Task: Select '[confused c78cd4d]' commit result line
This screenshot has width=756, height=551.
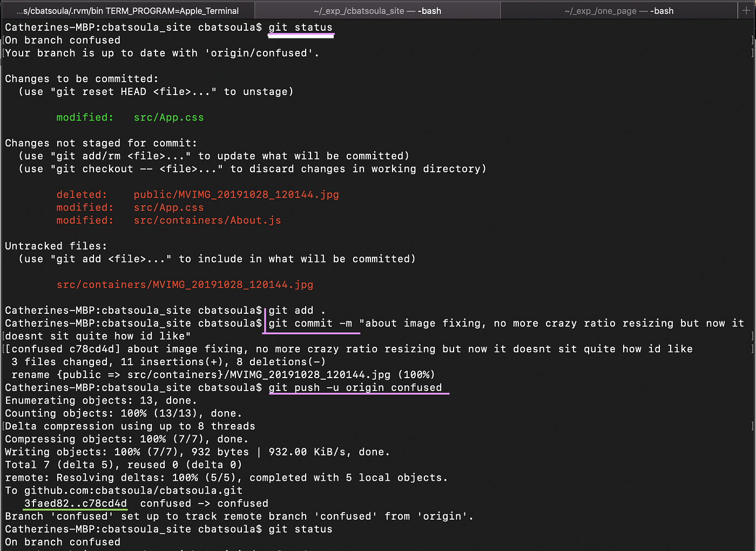Action: pos(349,349)
